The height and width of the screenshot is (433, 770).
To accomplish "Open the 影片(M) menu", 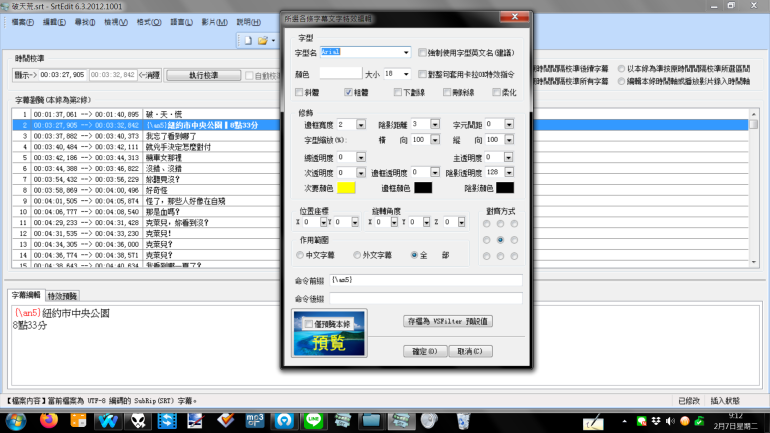I will [x=215, y=22].
